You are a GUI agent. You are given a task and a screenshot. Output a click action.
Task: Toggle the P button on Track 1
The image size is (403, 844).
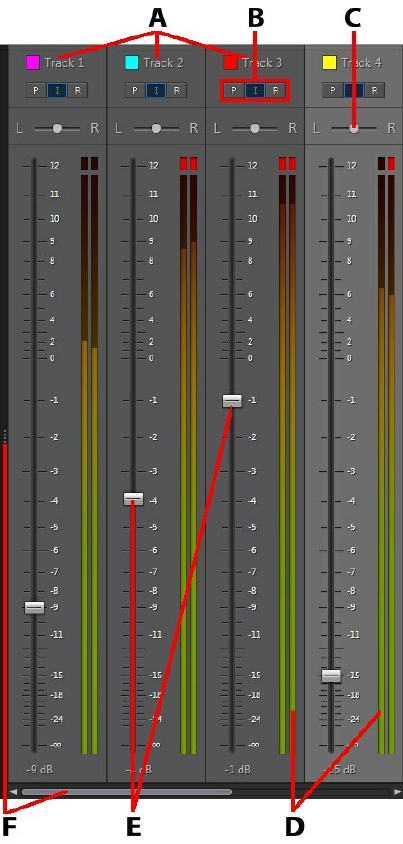(x=36, y=90)
